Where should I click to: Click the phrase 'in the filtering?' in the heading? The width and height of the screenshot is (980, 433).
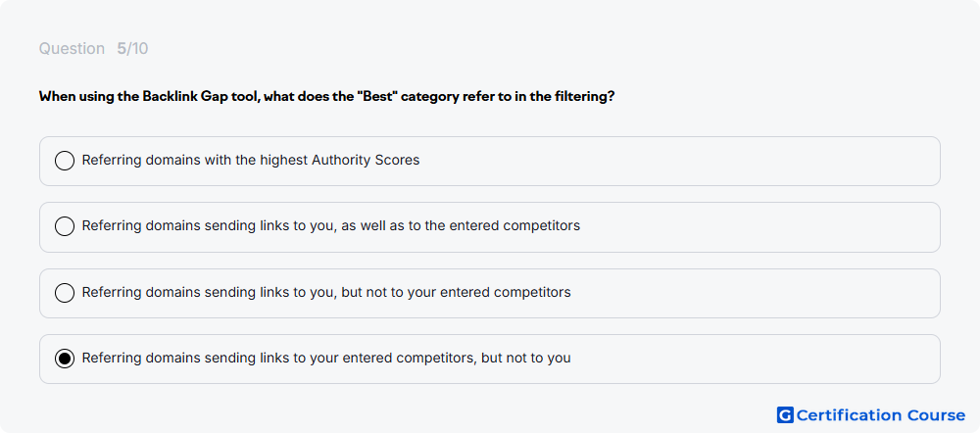[565, 97]
